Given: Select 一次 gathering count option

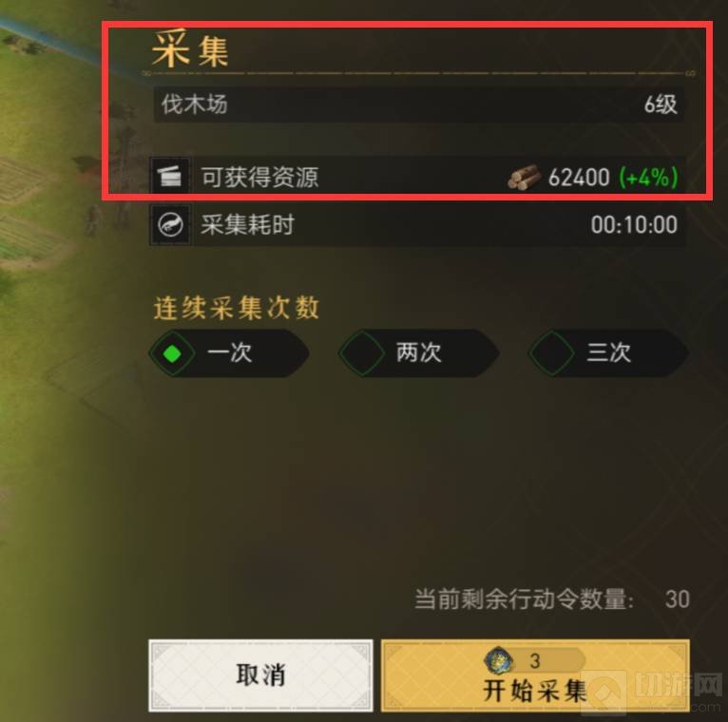Looking at the screenshot, I should pos(229,353).
